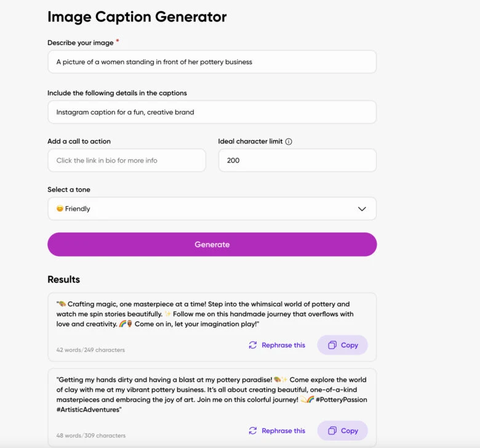This screenshot has width=480, height=448.
Task: Click the caption details input with Instagram text
Action: click(x=212, y=113)
